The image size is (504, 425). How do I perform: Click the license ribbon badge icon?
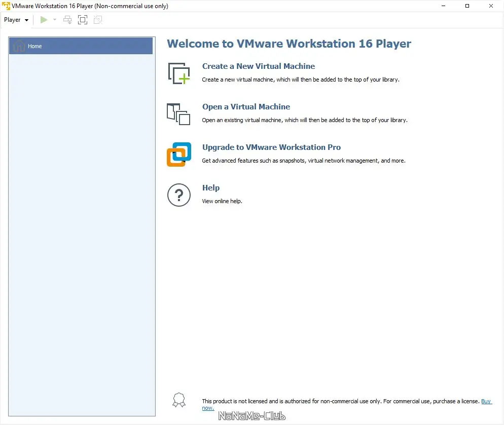pyautogui.click(x=179, y=400)
